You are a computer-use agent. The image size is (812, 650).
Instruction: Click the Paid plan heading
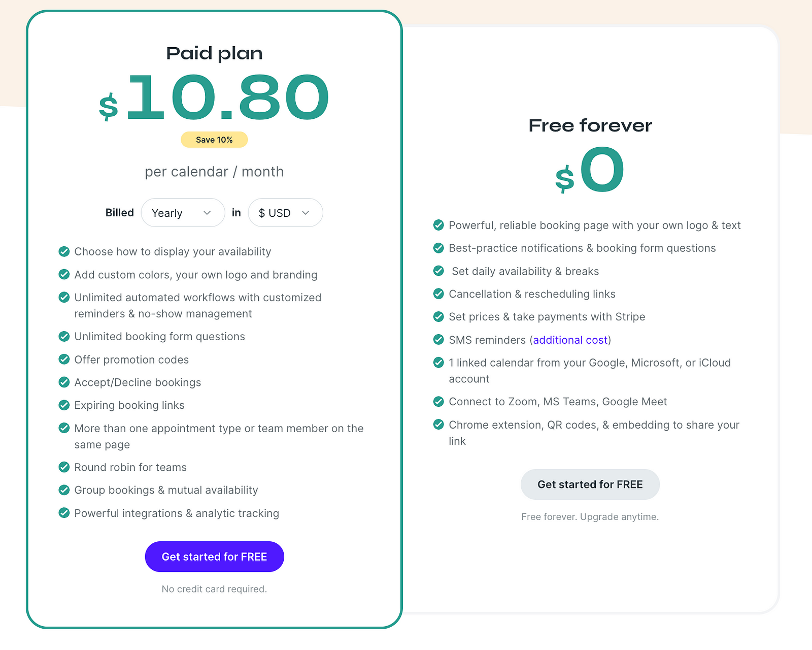(214, 53)
